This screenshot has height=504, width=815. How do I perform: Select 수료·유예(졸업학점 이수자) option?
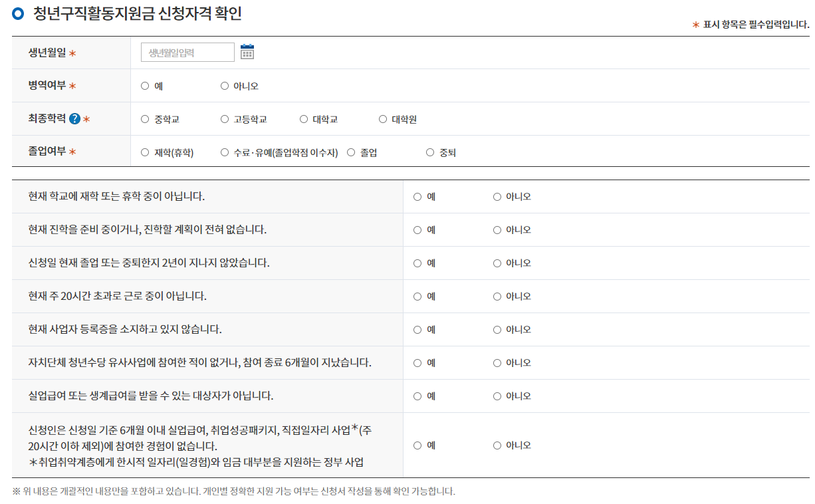click(x=225, y=152)
